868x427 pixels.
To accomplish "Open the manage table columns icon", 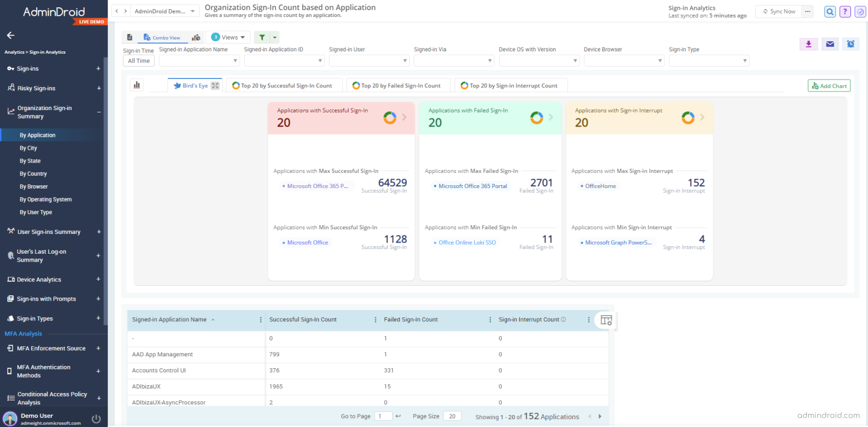I will tap(606, 320).
